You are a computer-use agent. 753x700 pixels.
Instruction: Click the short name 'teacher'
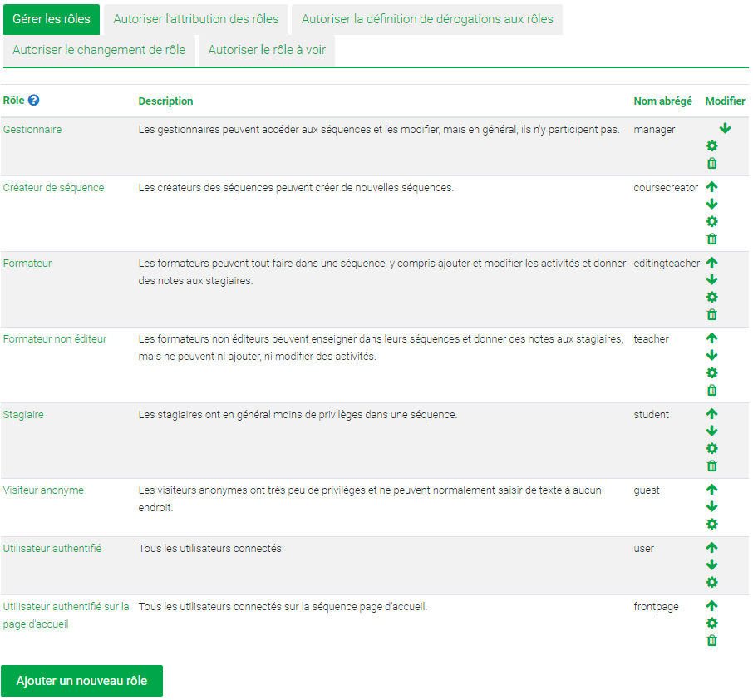click(651, 338)
